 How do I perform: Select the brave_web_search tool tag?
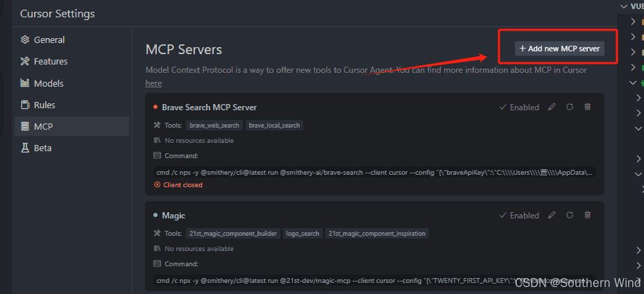click(x=214, y=126)
